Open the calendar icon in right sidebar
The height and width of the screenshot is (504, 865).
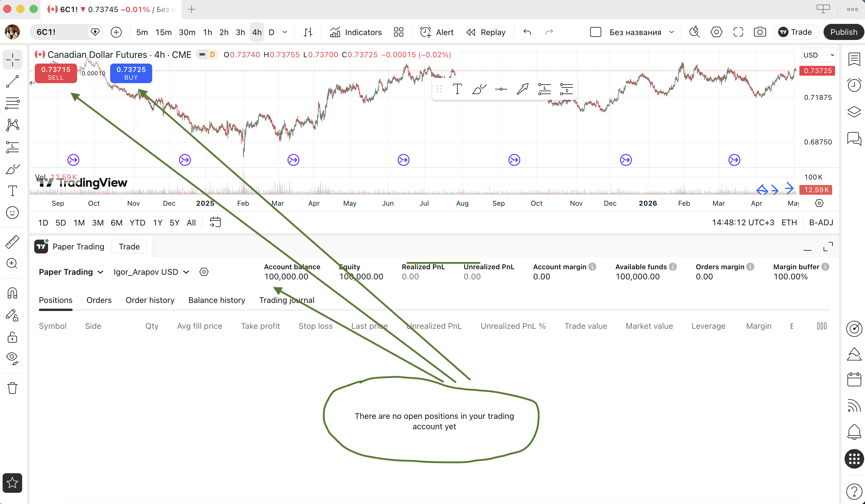854,380
